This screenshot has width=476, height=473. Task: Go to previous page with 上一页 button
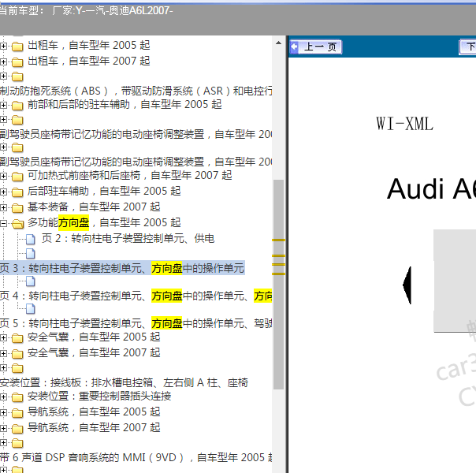[x=316, y=47]
